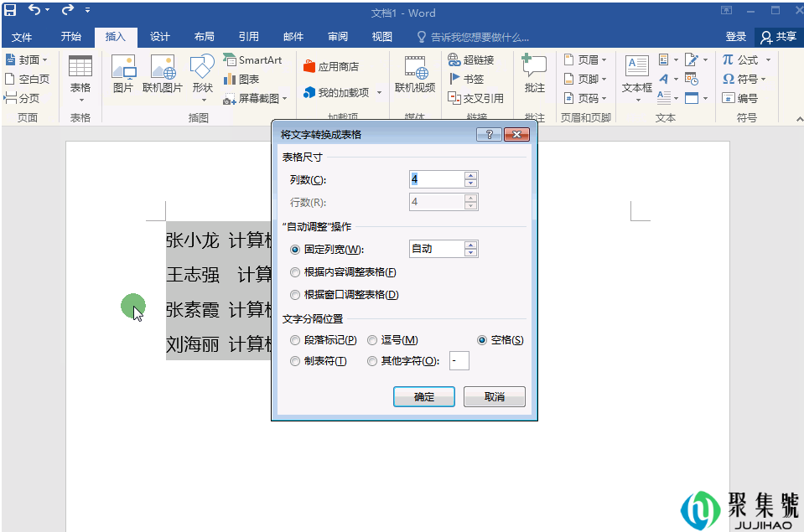Open the Page Number (页码) dropdown

click(585, 98)
